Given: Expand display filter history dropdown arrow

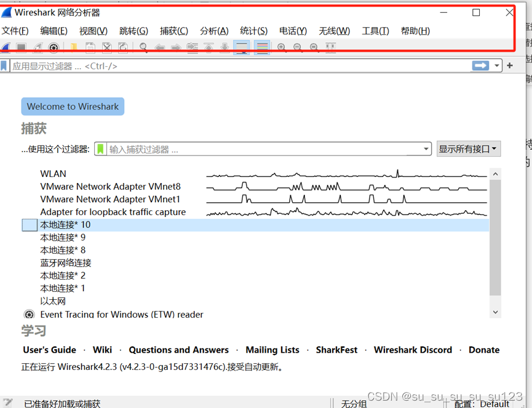Looking at the screenshot, I should (x=497, y=65).
